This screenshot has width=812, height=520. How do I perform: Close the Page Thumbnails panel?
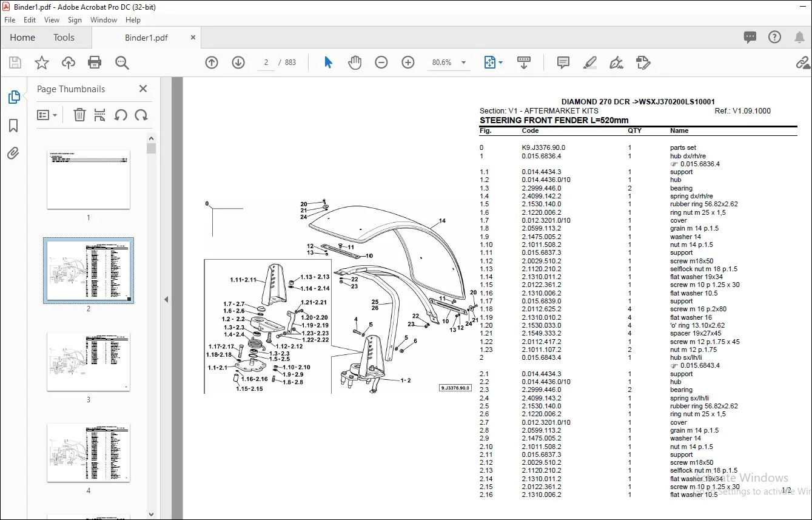pos(143,89)
